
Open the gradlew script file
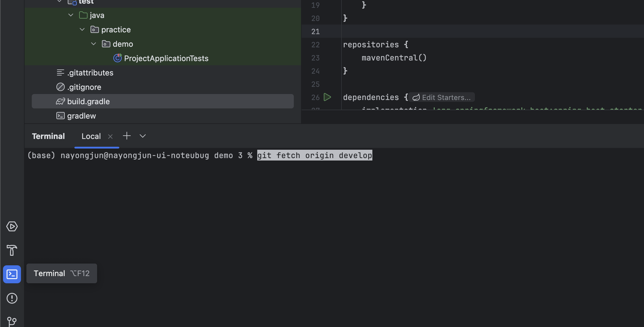[x=81, y=116]
